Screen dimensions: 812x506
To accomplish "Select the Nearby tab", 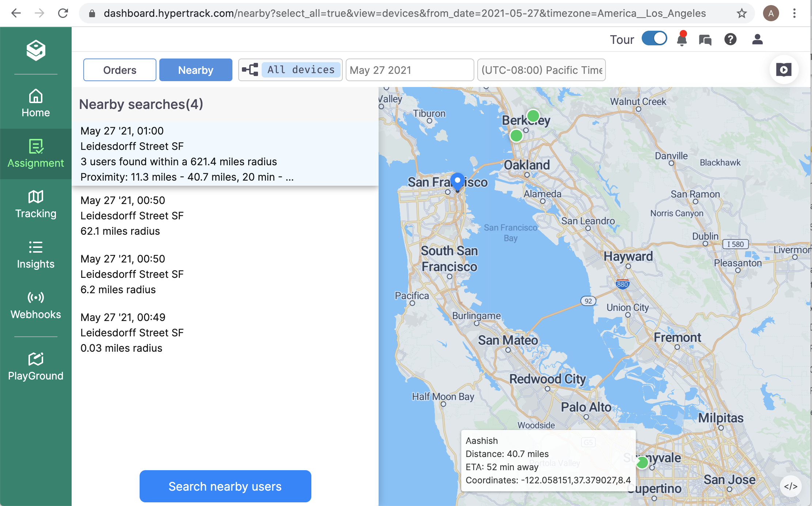I will click(196, 70).
